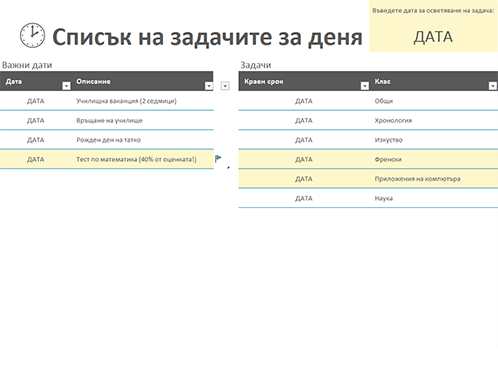Click the clock icon beside the title
The height and width of the screenshot is (382, 498).
point(32,35)
